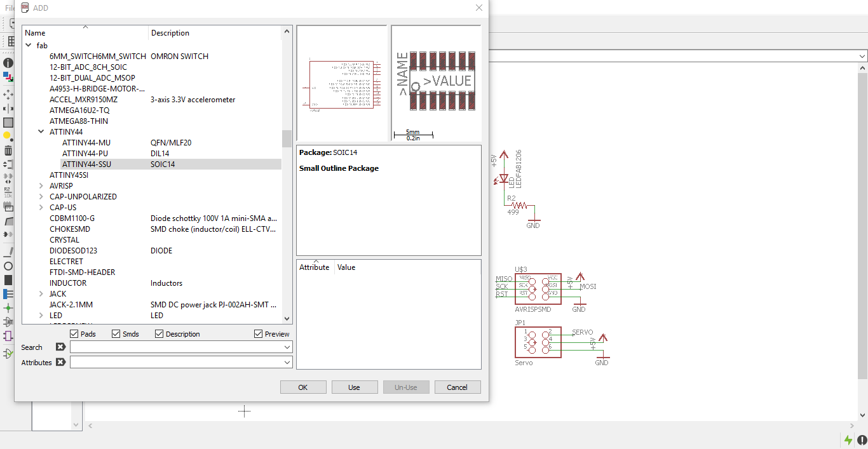Select CHOKESMD item
Image resolution: width=868 pixels, height=449 pixels.
pyautogui.click(x=70, y=229)
